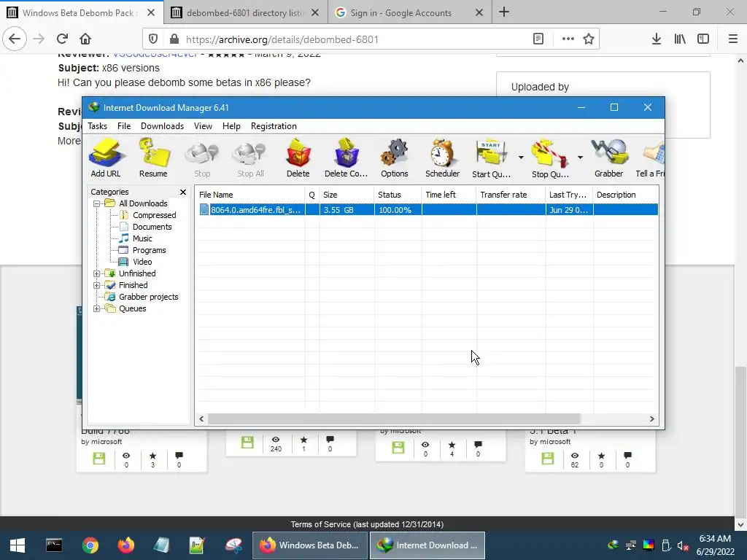
Task: Bookmark this page with star icon
Action: tap(589, 39)
